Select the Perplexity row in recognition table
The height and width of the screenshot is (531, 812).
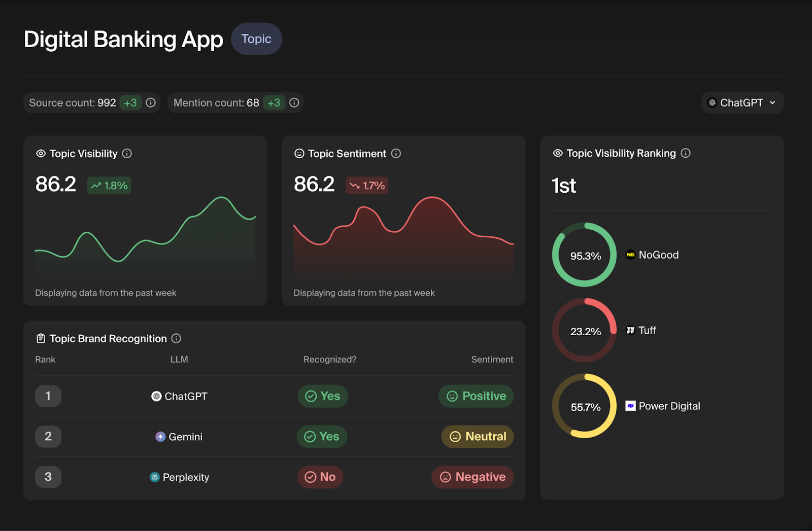186,477
